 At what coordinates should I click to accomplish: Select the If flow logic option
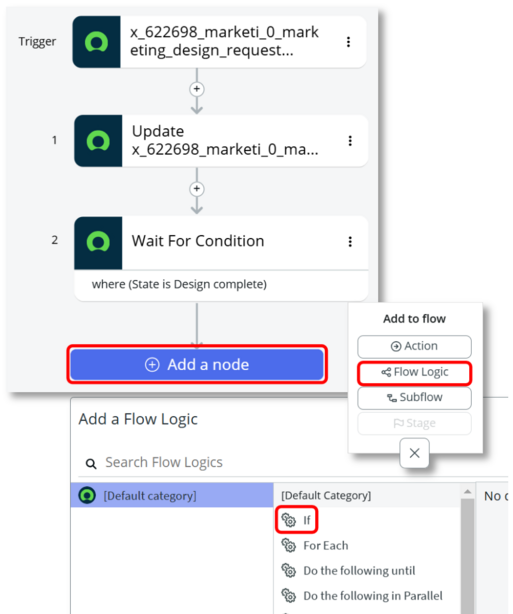[x=296, y=520]
